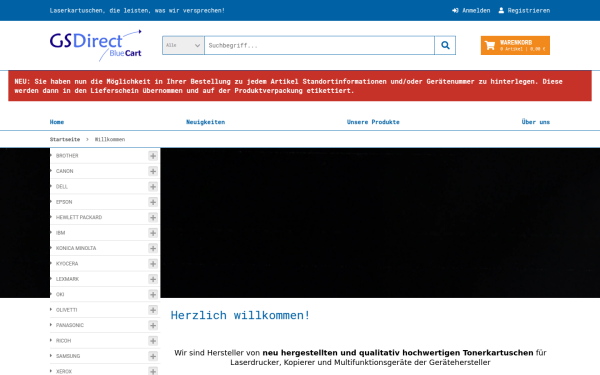Expand the BROTHER category plus
Image resolution: width=600 pixels, height=375 pixels.
(153, 156)
